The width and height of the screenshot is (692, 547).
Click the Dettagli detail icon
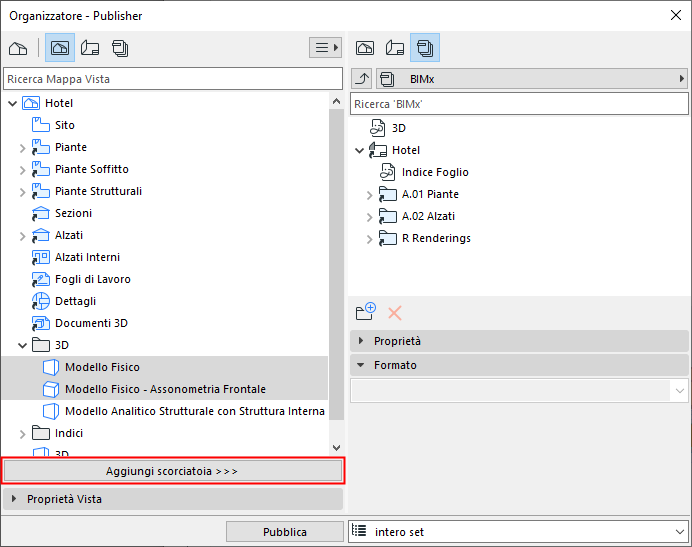coord(41,302)
